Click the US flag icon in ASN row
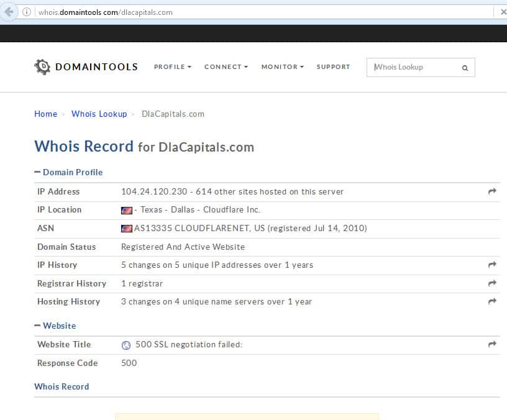Image resolution: width=507 pixels, height=420 pixels. 126,229
